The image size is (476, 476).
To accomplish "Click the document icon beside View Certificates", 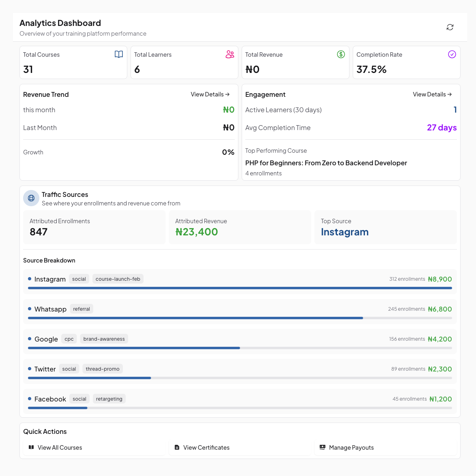I will (x=177, y=447).
